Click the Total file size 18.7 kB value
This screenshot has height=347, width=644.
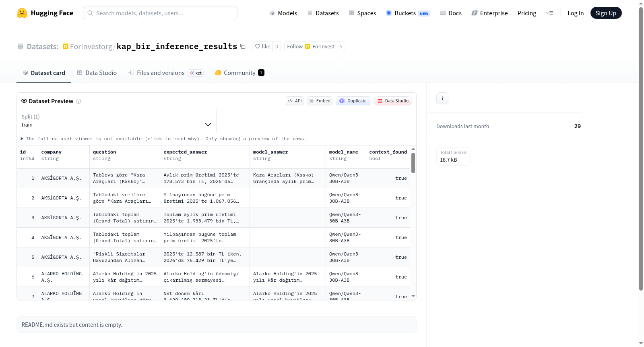pyautogui.click(x=448, y=160)
